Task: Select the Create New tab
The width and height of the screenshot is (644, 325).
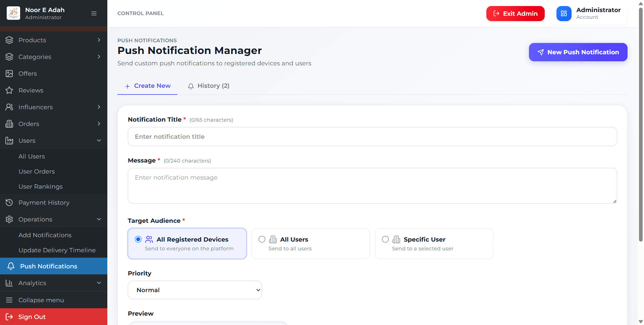Action: (148, 86)
